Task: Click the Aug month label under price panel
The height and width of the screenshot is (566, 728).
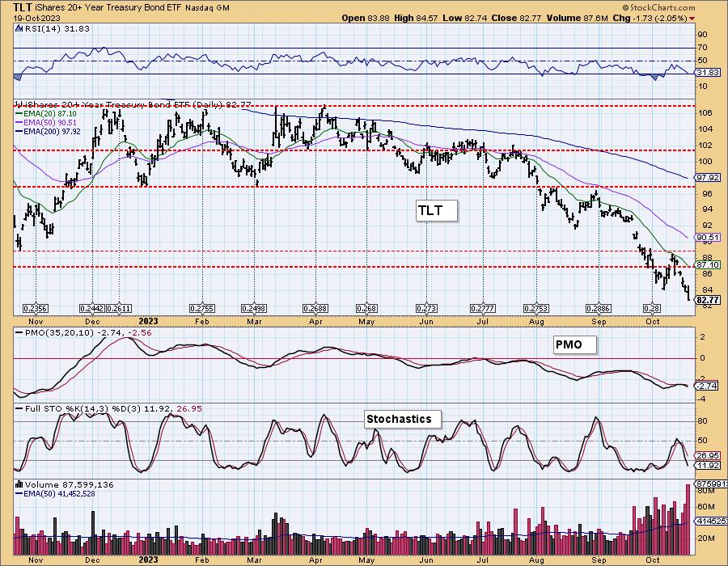Action: click(x=537, y=322)
